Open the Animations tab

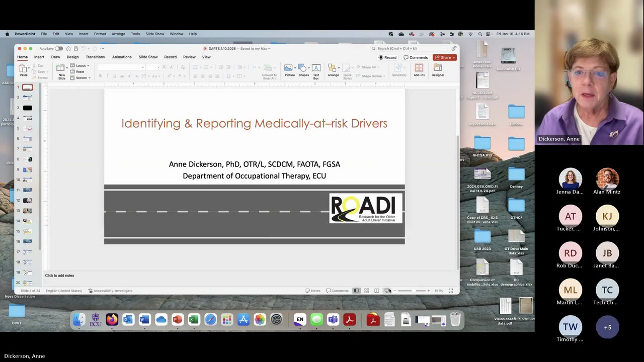click(x=122, y=57)
